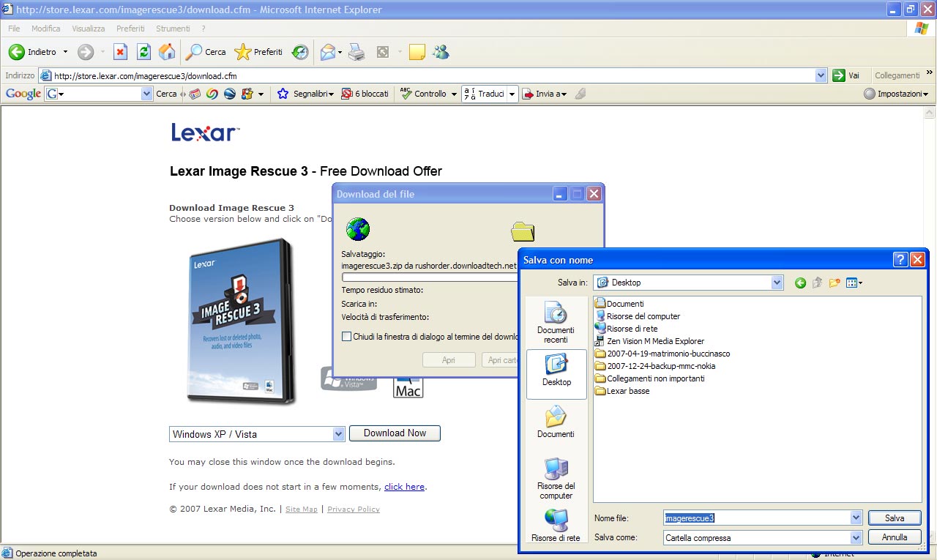Click the mail envelope toolbar icon
Image resolution: width=937 pixels, height=560 pixels.
tap(328, 52)
